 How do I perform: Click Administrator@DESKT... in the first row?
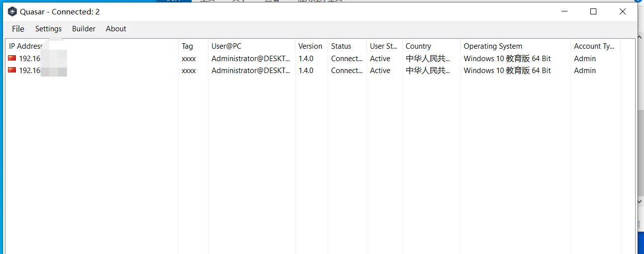click(x=251, y=59)
